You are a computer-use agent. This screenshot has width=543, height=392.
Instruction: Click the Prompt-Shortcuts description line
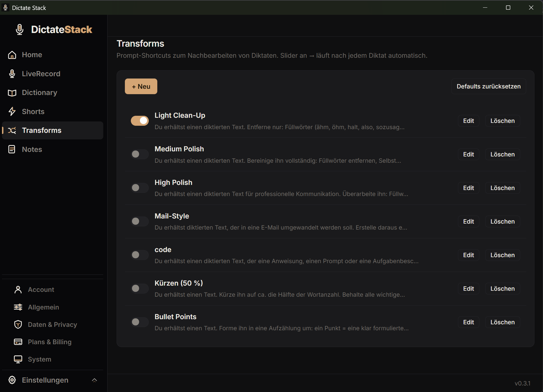(x=272, y=55)
